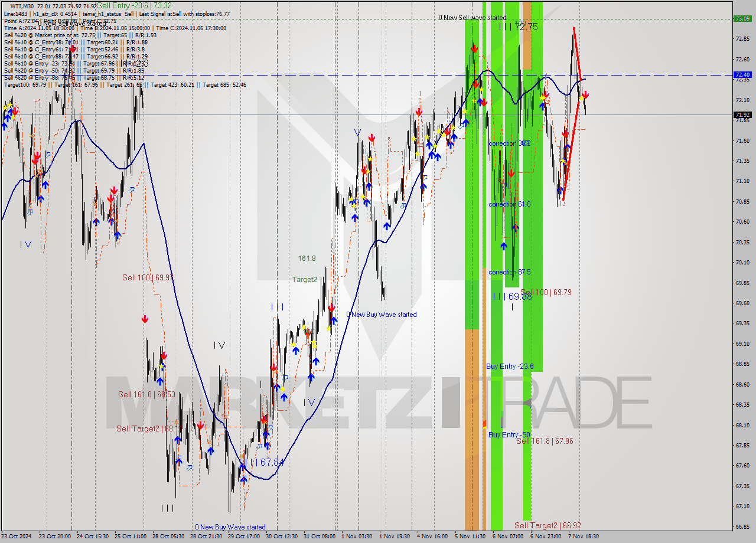Click the '29 Oct 17:00' time label
Screen dimensions: 756x543
245,537
